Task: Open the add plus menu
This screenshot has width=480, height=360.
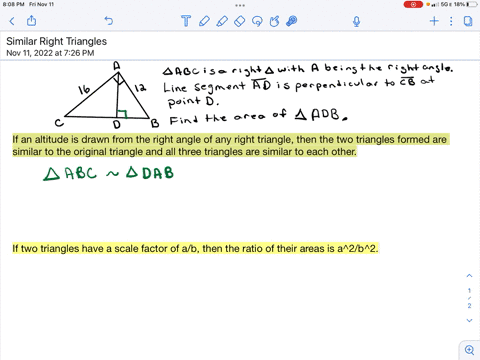Action: (x=434, y=21)
